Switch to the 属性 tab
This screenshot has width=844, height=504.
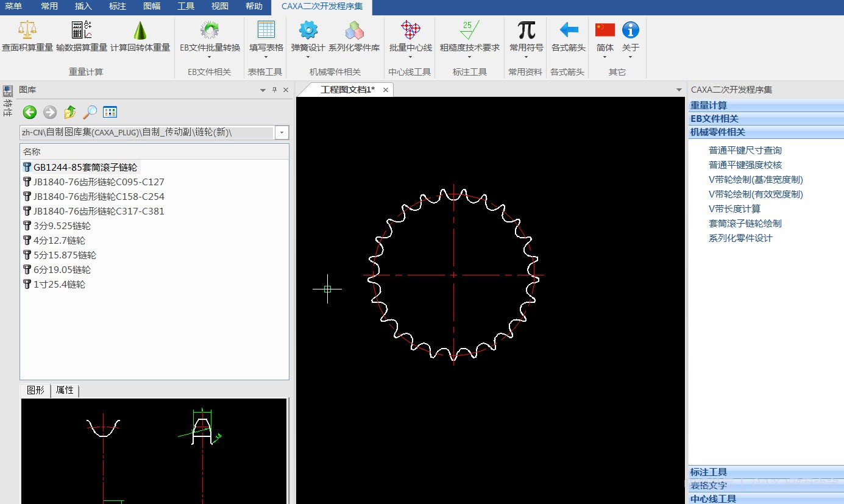coord(65,390)
